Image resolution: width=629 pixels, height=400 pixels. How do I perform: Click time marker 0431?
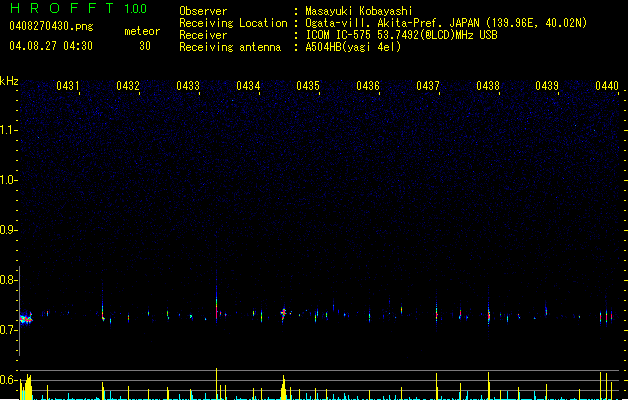pyautogui.click(x=67, y=85)
